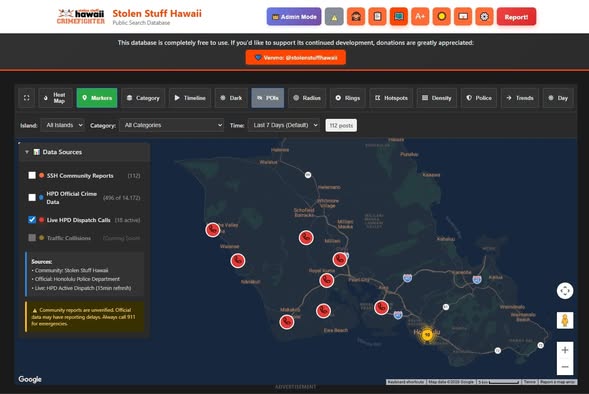This screenshot has width=589, height=394.
Task: Click the detective face icon in the header
Action: (356, 17)
